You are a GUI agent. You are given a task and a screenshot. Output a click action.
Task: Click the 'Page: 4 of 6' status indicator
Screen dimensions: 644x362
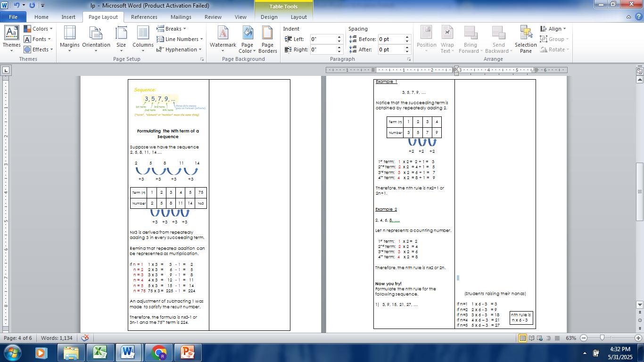[x=18, y=338]
